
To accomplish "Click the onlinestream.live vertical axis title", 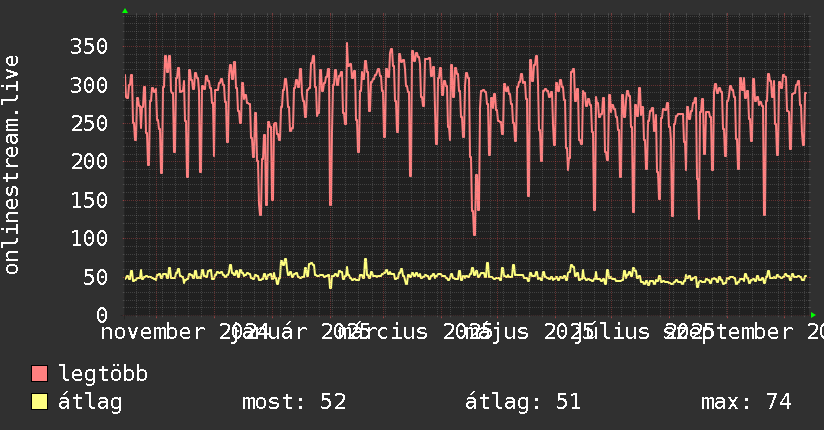I will tap(11, 165).
